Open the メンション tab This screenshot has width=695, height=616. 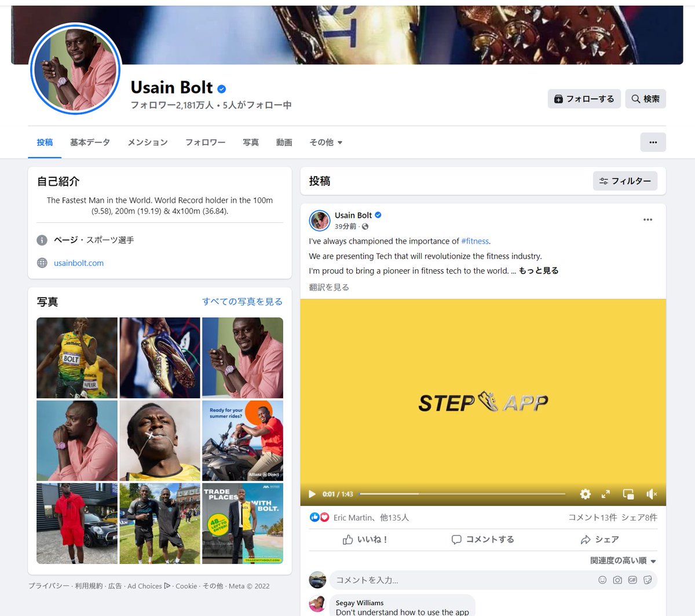(x=148, y=142)
